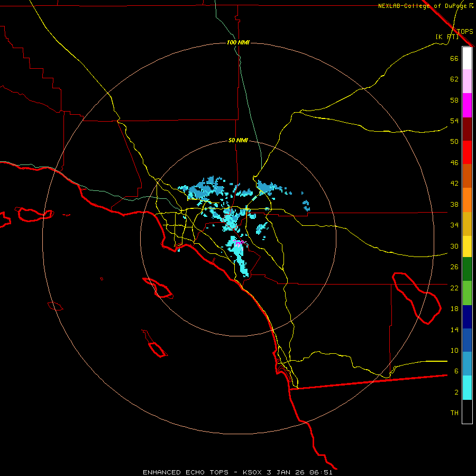The image size is (476, 476).
Task: Click the "10" scale number
Action: pos(454,351)
